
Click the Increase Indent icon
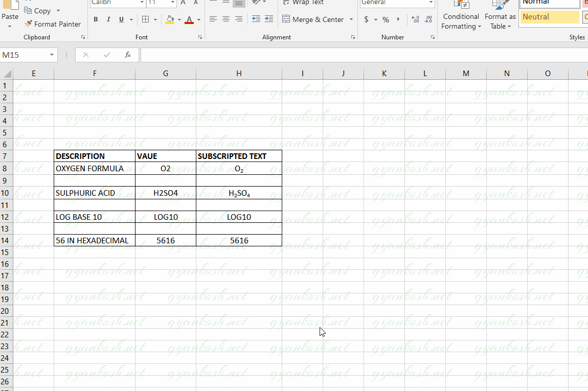268,19
